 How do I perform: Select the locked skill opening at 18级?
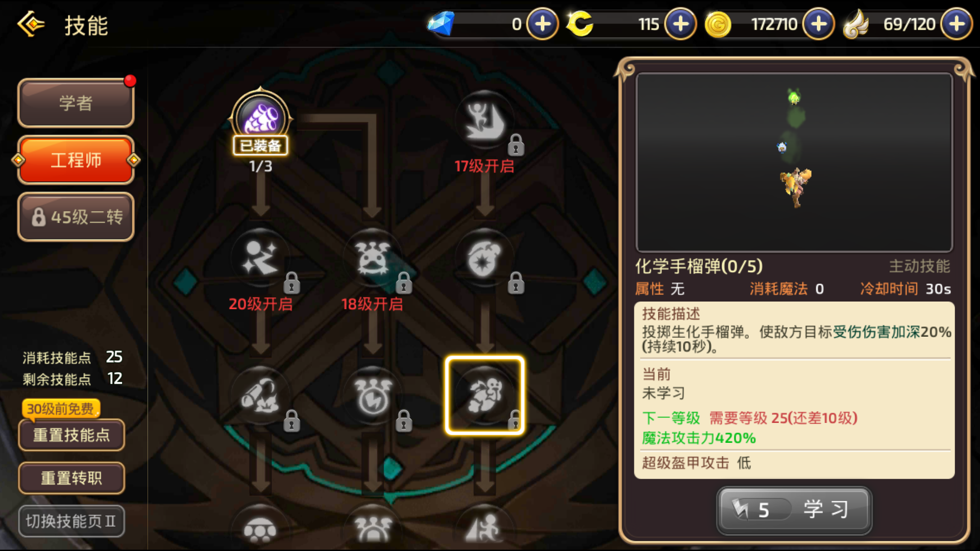(x=373, y=259)
